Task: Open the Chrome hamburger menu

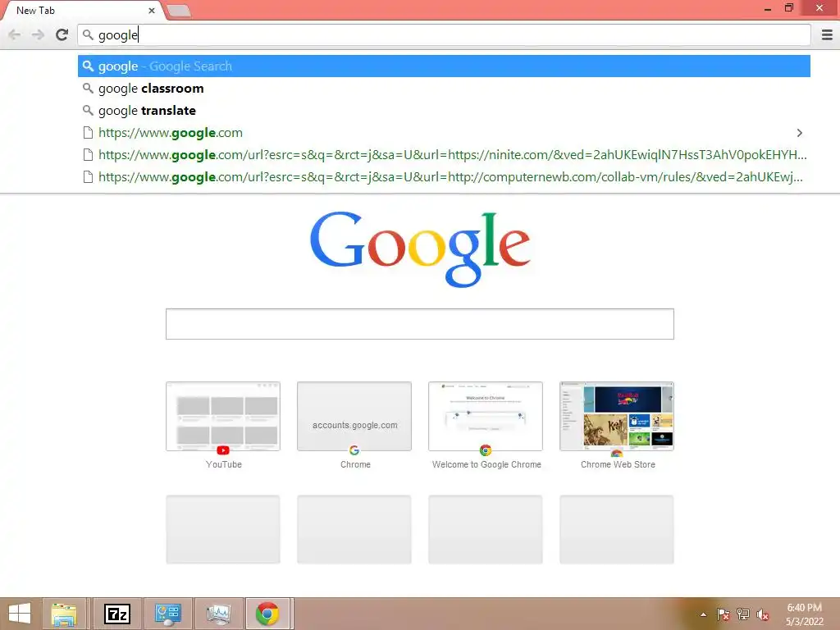Action: pyautogui.click(x=827, y=35)
